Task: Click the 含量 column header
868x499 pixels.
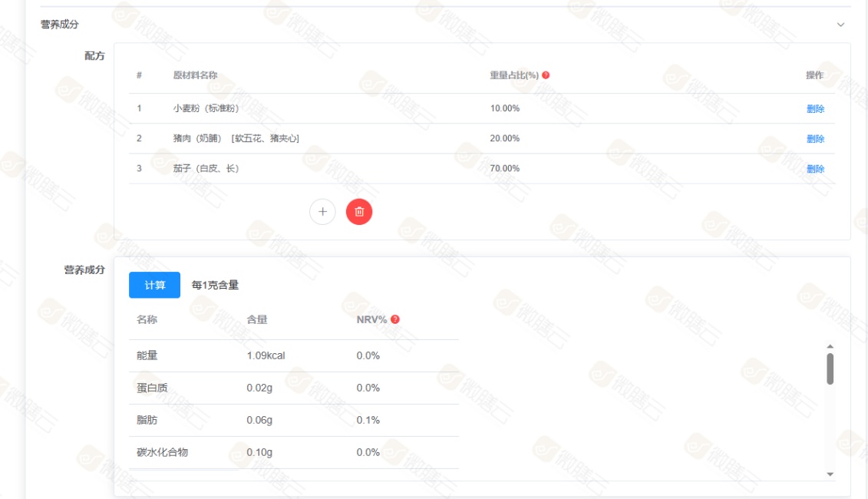Action: 257,319
